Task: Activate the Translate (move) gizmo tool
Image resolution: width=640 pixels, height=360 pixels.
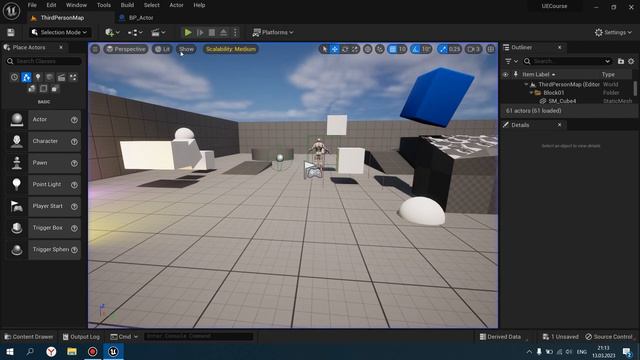Action: (334, 49)
